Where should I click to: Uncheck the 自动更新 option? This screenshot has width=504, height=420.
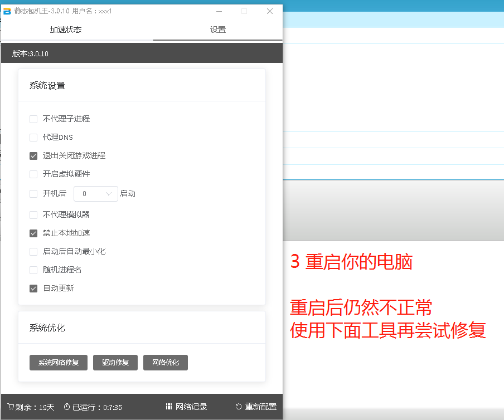tap(33, 289)
